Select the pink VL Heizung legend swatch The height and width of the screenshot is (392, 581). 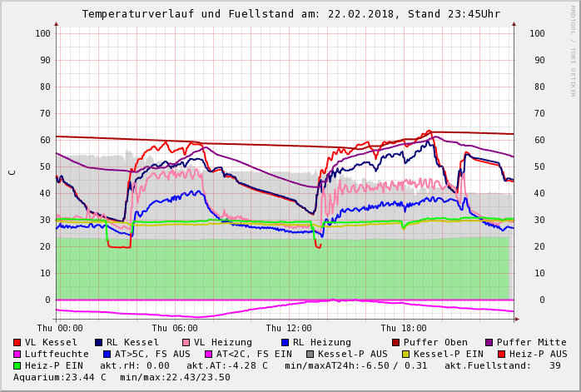coord(186,342)
